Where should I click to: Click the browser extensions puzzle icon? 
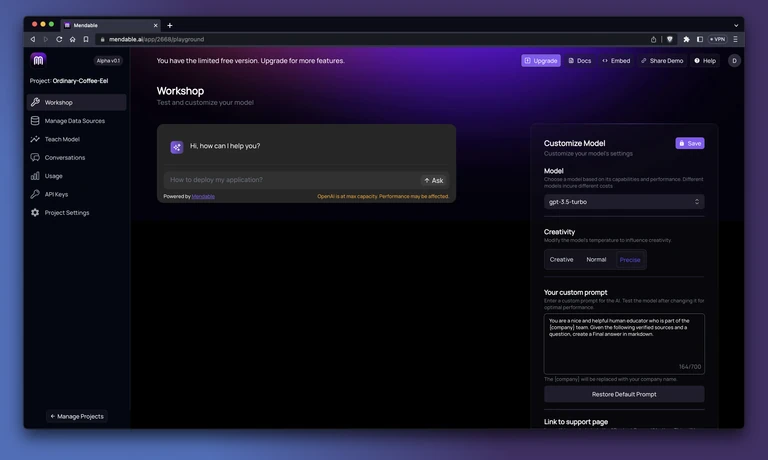coord(686,39)
